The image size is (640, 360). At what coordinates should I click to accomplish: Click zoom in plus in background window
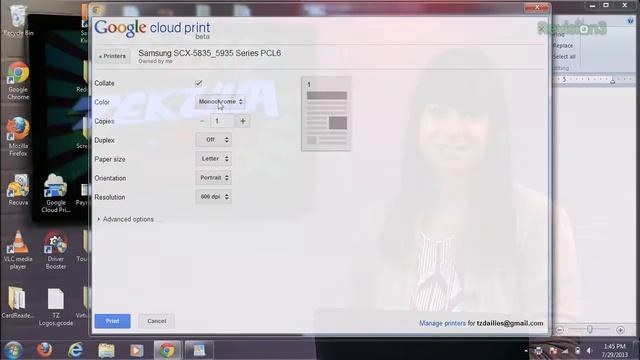620,330
